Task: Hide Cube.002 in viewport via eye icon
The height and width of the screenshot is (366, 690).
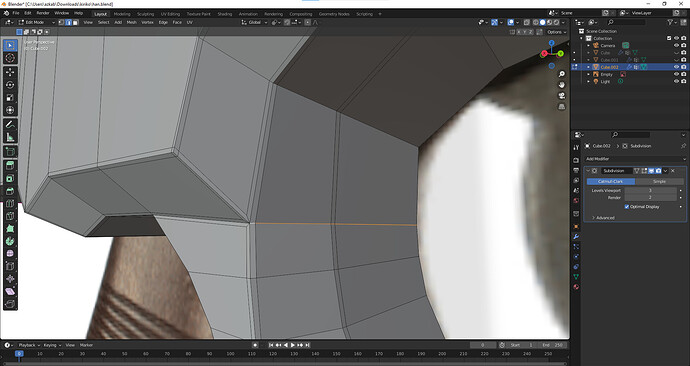Action: click(676, 67)
